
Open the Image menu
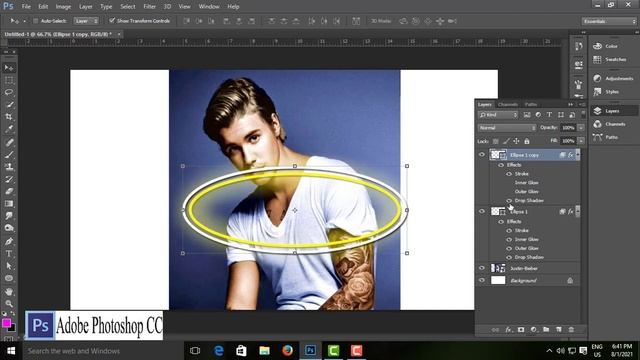(63, 7)
